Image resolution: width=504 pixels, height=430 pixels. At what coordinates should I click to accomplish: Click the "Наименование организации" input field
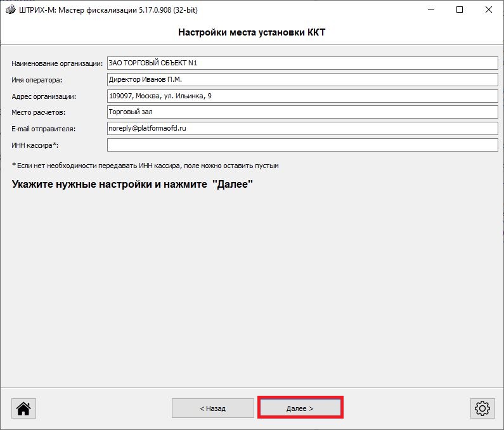tap(302, 63)
